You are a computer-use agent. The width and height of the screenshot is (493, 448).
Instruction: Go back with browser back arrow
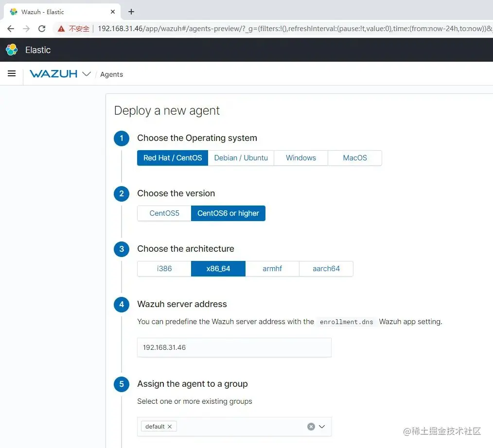[11, 29]
